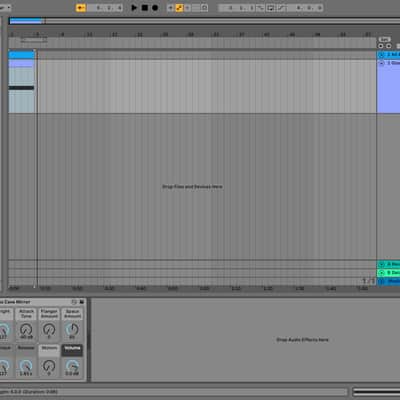Click the MIDI arrangement overdub plus button
This screenshot has width=400, height=400.
170,8
